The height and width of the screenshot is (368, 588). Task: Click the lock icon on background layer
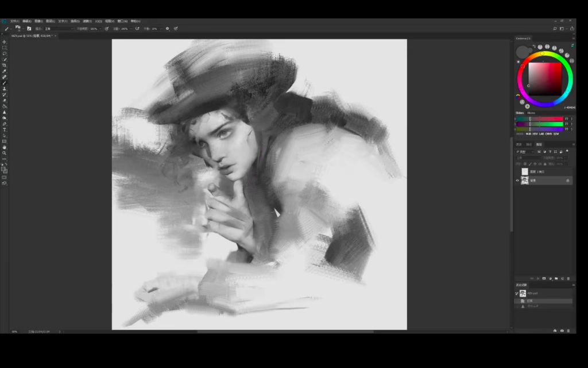pyautogui.click(x=567, y=181)
